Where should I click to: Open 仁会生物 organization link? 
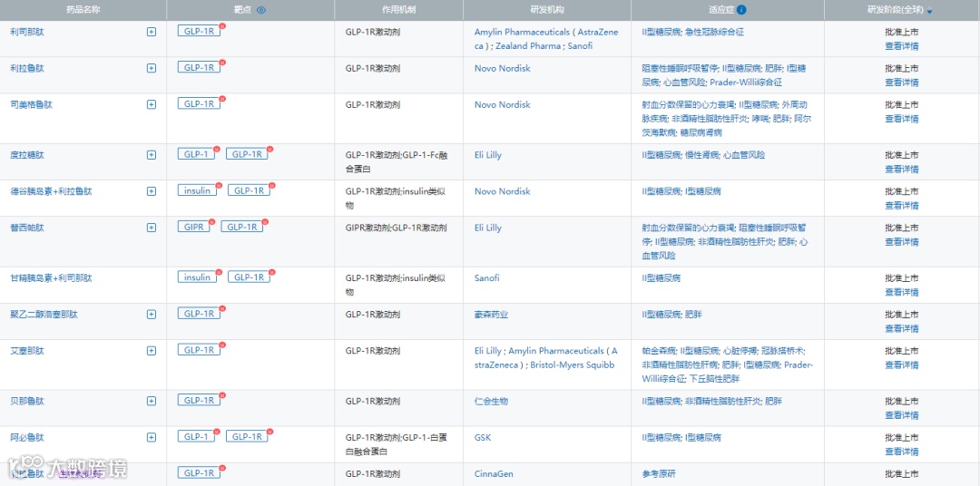tap(491, 401)
